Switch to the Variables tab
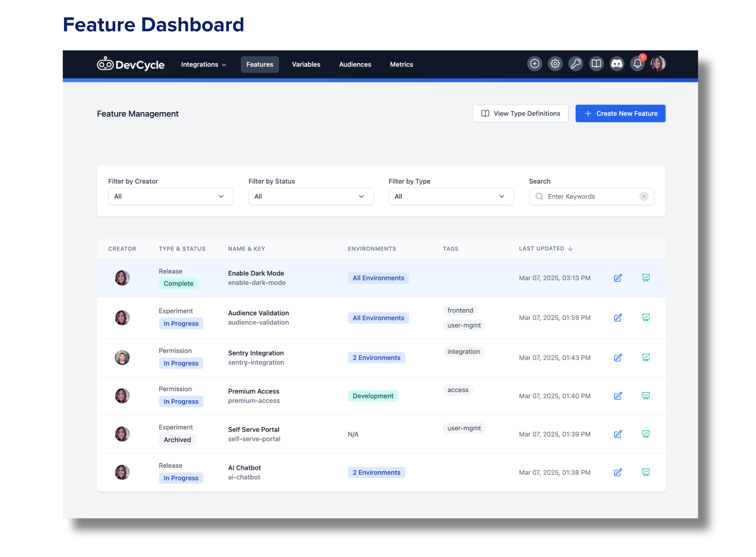The height and width of the screenshot is (557, 756). coord(306,65)
